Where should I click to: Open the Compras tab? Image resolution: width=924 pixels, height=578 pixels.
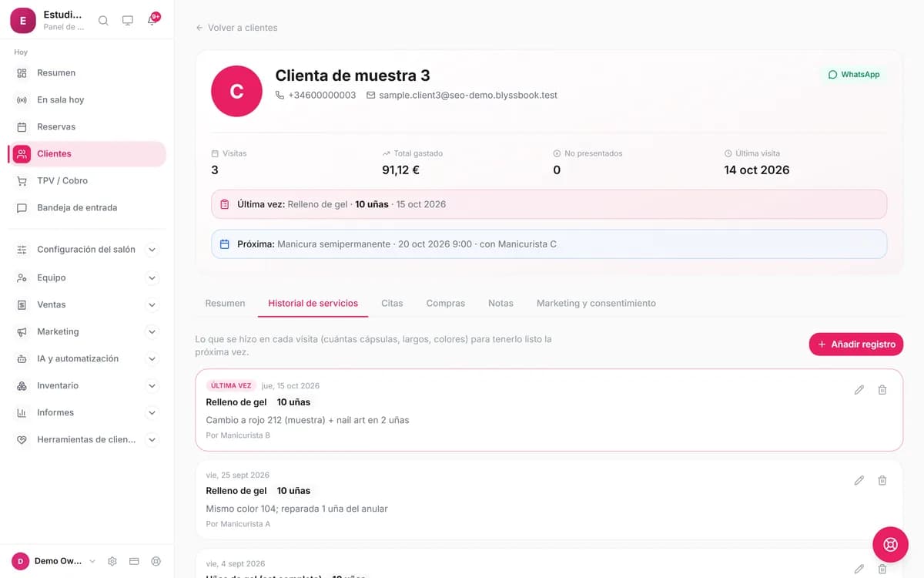click(446, 303)
